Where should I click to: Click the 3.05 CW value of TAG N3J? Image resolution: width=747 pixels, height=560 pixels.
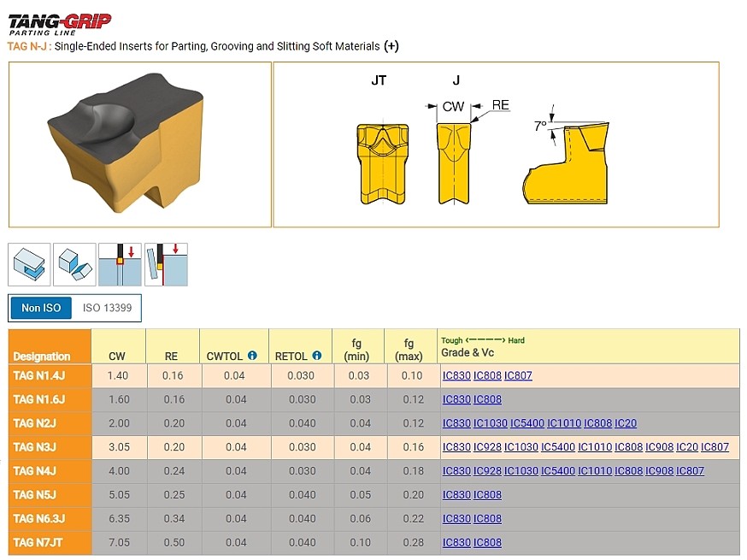click(x=119, y=447)
